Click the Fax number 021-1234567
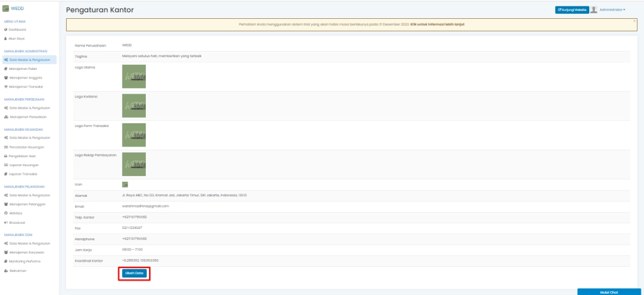Screen dimensions: 644x295 click(132, 228)
